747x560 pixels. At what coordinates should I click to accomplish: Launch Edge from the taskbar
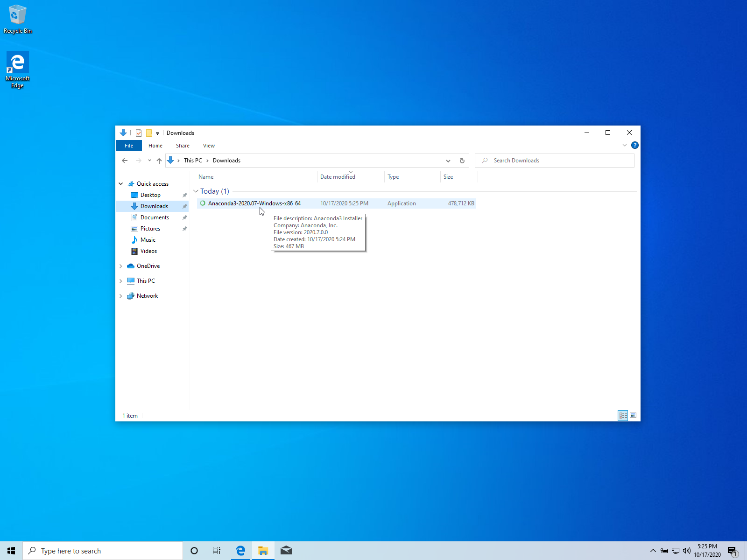tap(240, 551)
